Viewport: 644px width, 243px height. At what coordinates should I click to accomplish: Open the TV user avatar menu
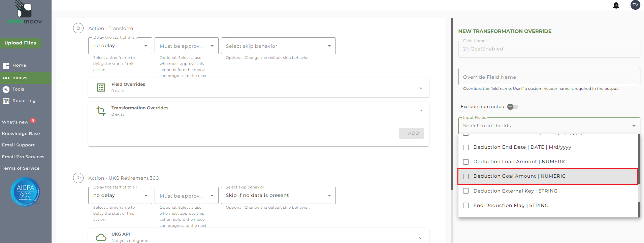[635, 5]
